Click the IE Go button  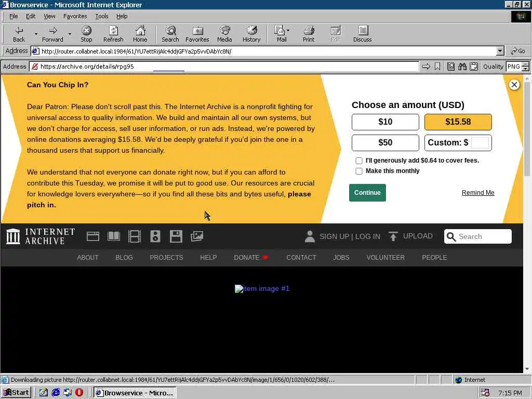[518, 51]
